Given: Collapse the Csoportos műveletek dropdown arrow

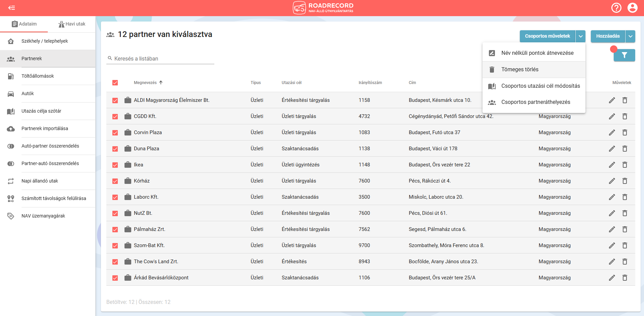Looking at the screenshot, I should coord(580,36).
